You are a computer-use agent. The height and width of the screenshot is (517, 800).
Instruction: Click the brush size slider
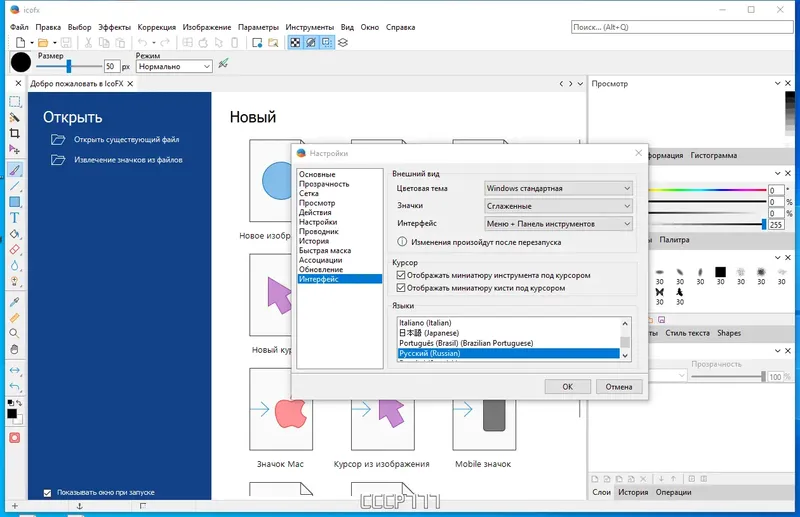69,66
